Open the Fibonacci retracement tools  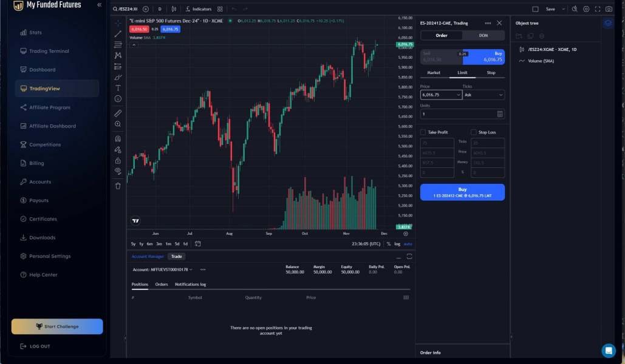click(x=118, y=45)
